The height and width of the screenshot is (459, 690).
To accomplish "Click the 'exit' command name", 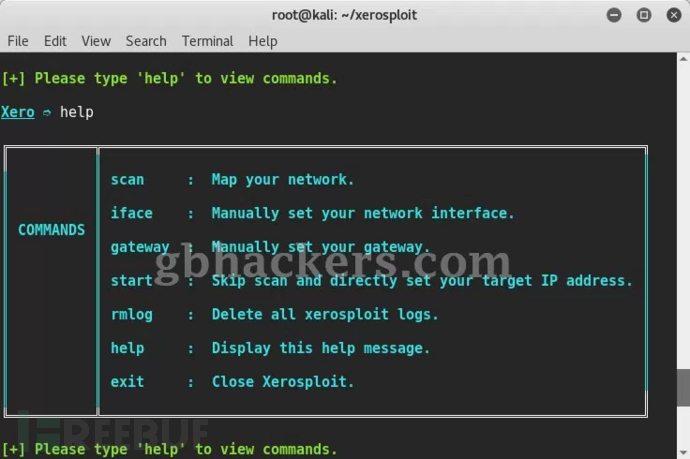I will [x=127, y=382].
